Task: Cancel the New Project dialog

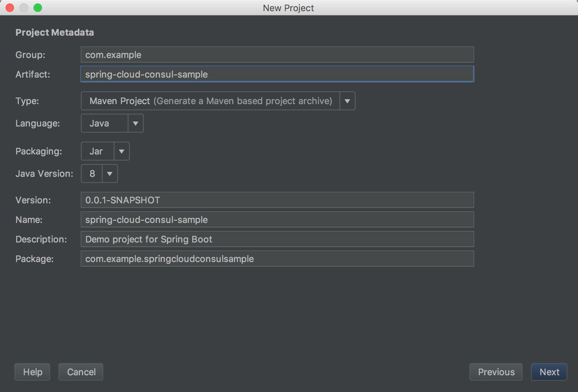Action: tap(81, 372)
